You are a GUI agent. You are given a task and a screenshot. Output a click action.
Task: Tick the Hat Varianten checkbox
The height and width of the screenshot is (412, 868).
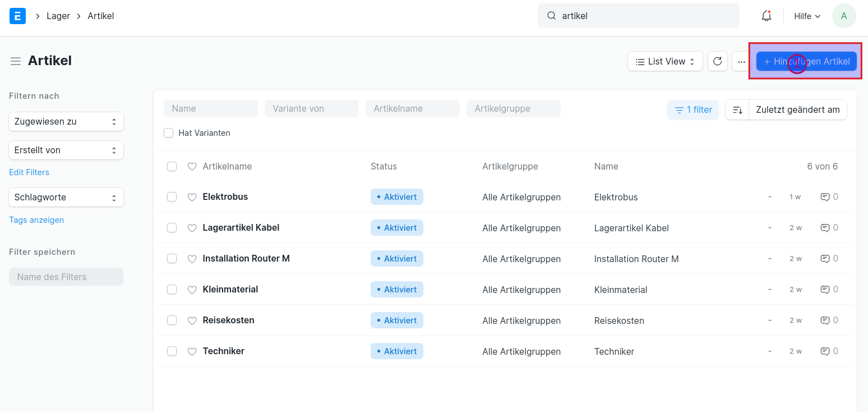click(168, 133)
